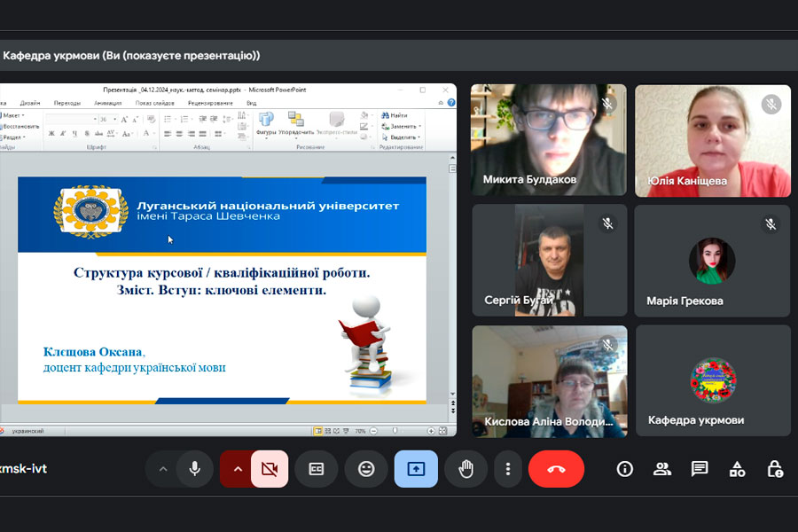798x532 pixels.
Task: Show the participants list people icon
Action: coord(662,469)
